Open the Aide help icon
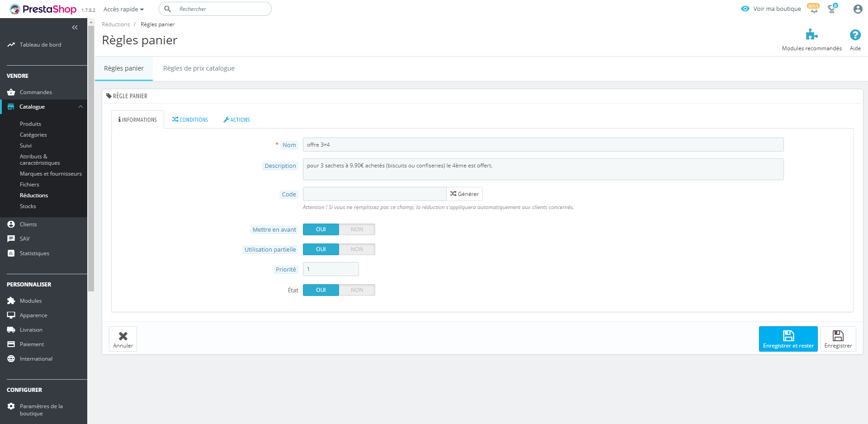The height and width of the screenshot is (424, 868). pos(855,35)
